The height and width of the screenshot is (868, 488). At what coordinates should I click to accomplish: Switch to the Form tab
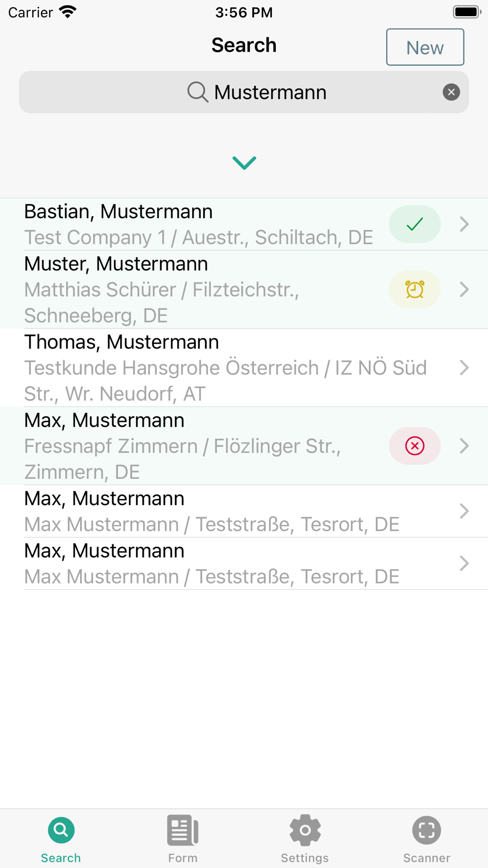pos(183,839)
